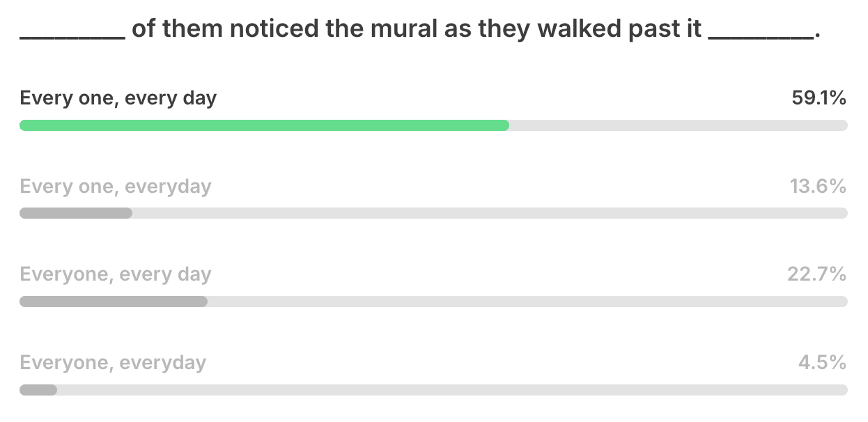Choose the "Every one, everyday" option label

coord(116,187)
